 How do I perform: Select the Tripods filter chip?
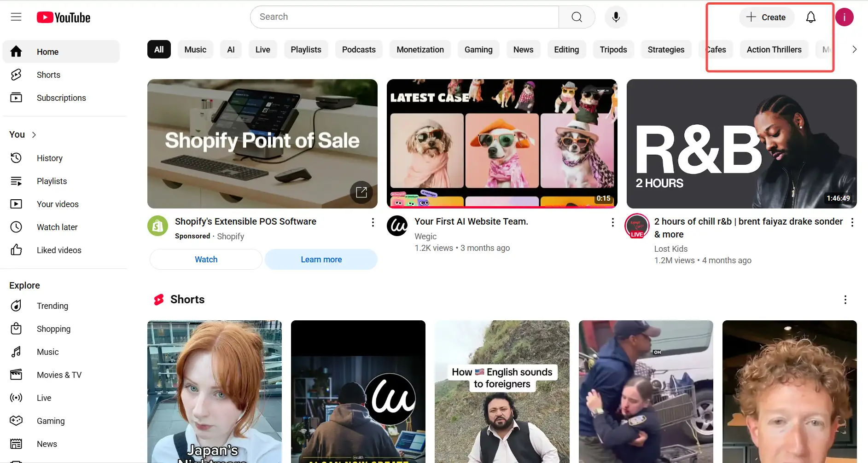(x=613, y=49)
